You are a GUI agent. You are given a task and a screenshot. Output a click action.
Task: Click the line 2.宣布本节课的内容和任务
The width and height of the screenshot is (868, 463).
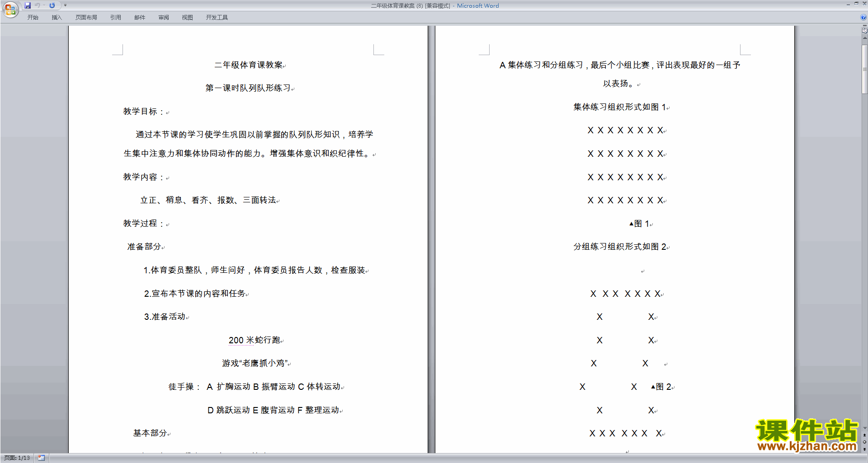[195, 294]
